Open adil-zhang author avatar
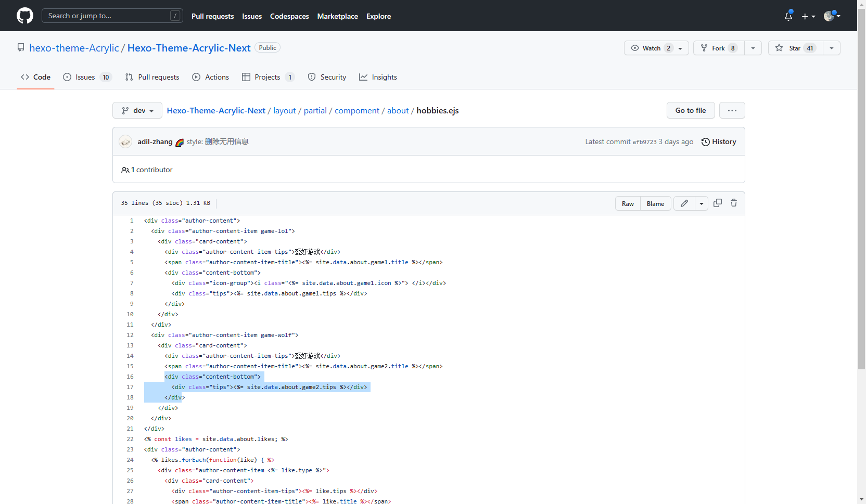The height and width of the screenshot is (504, 866). point(125,141)
